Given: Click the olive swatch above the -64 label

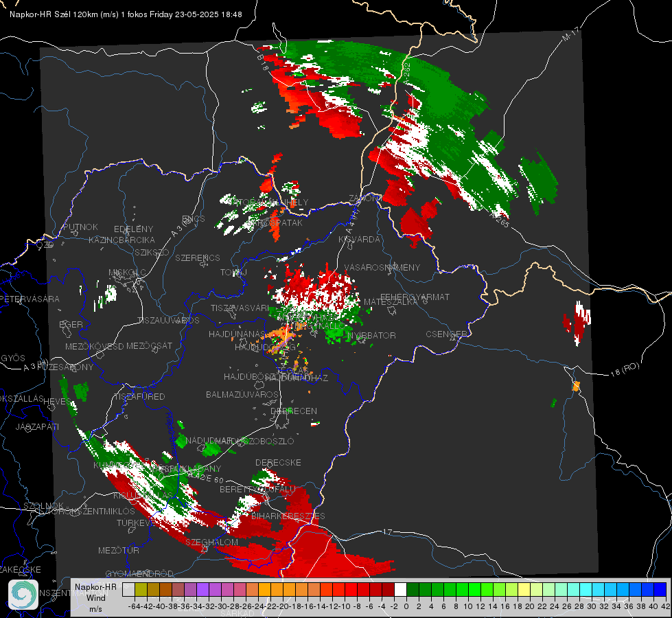Looking at the screenshot, I should pyautogui.click(x=141, y=589).
